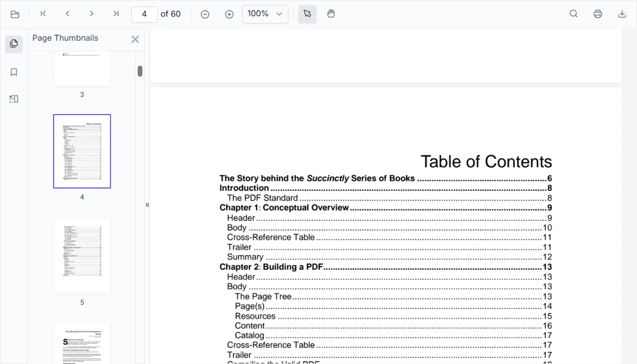Click the 'Page(s)' contents entry
637x364 pixels.
[x=393, y=306]
